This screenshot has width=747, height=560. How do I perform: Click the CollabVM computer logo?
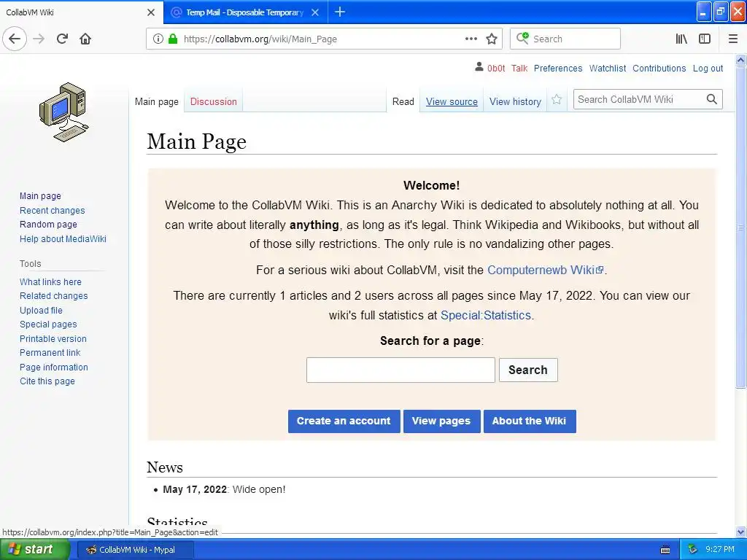(x=64, y=112)
